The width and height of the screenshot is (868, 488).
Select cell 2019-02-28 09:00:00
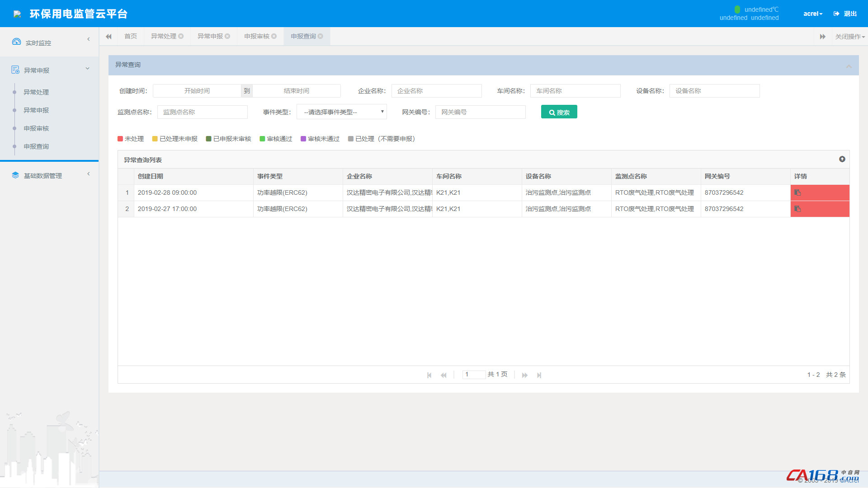pos(193,193)
